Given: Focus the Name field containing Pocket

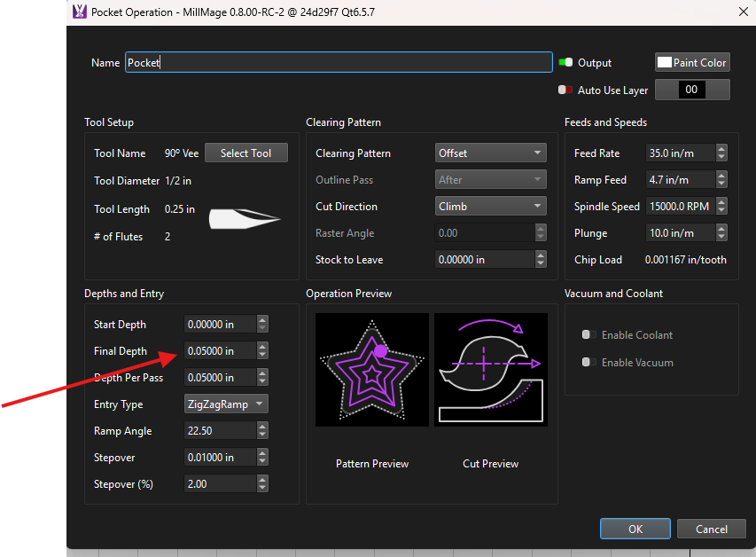Looking at the screenshot, I should 339,62.
